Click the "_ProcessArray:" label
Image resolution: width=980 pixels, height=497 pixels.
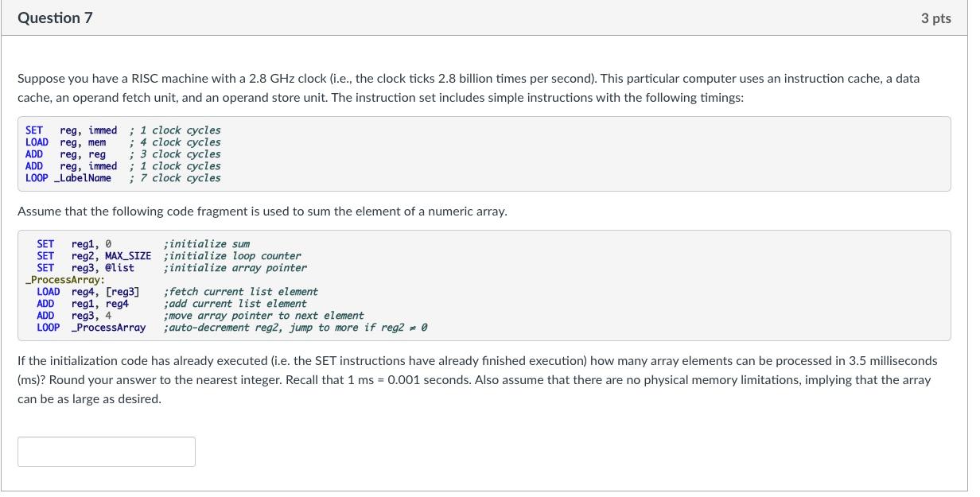(x=64, y=280)
